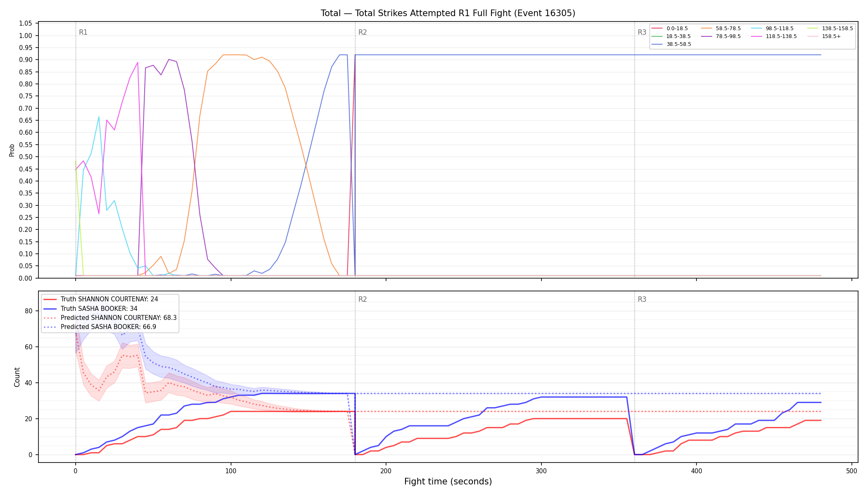
Task: Click the Count y-axis label
Action: (x=17, y=377)
